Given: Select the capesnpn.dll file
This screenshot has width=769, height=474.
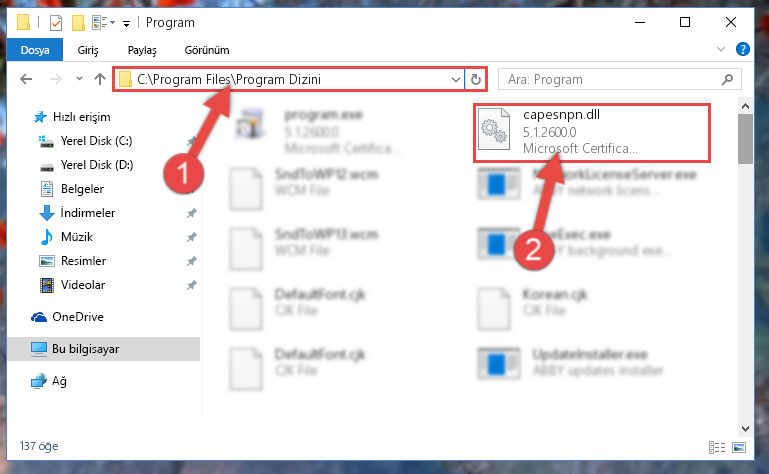Looking at the screenshot, I should coord(591,132).
